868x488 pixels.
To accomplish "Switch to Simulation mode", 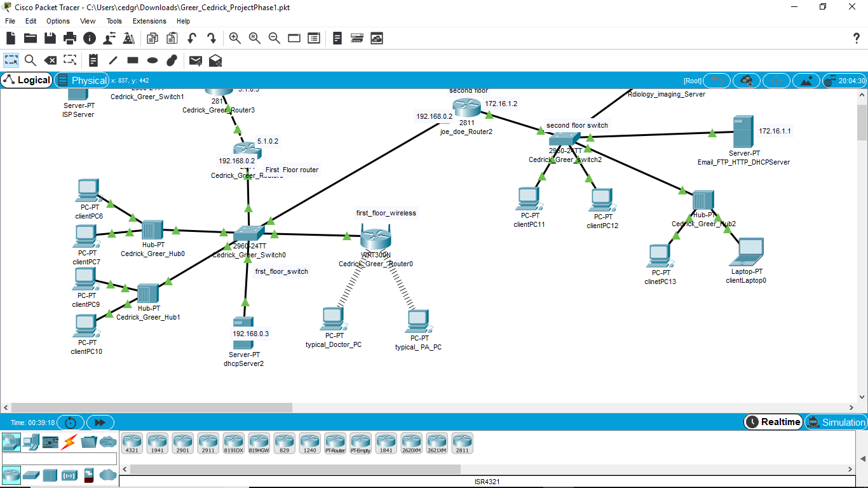I will [x=836, y=422].
